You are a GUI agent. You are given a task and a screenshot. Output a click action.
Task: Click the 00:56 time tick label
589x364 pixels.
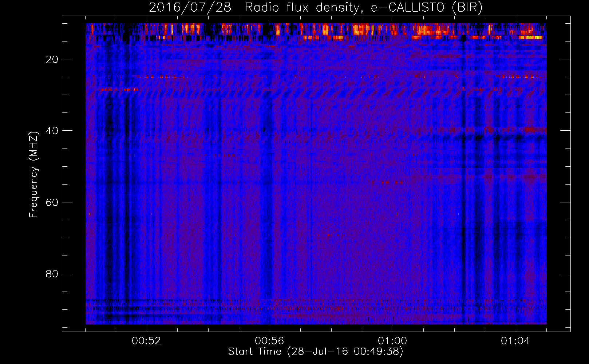269,341
